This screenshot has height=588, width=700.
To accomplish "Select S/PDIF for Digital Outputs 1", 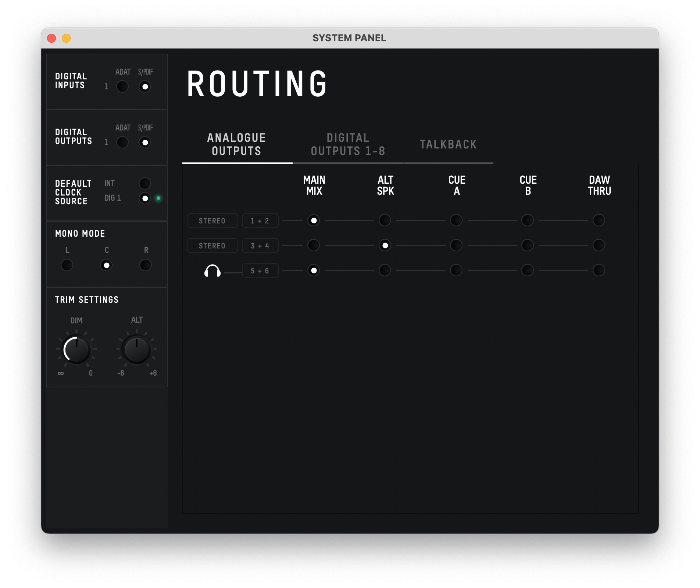I will [145, 143].
